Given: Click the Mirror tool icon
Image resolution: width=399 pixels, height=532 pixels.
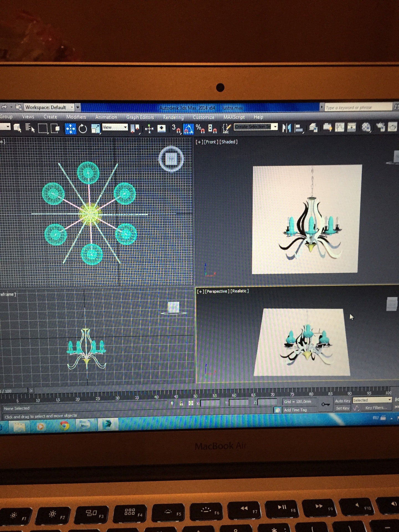Looking at the screenshot, I should pyautogui.click(x=287, y=128).
